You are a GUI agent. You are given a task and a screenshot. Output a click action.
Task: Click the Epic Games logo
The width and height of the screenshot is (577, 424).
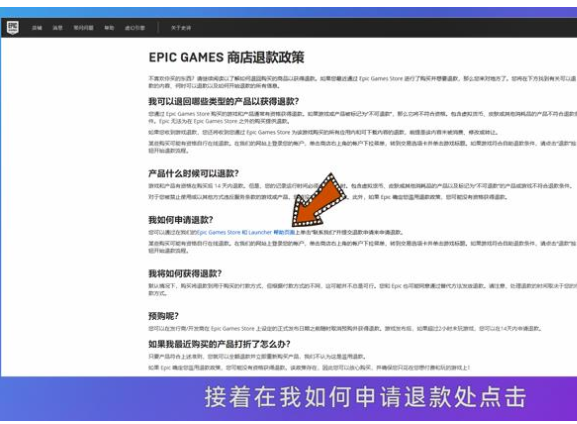[x=13, y=27]
